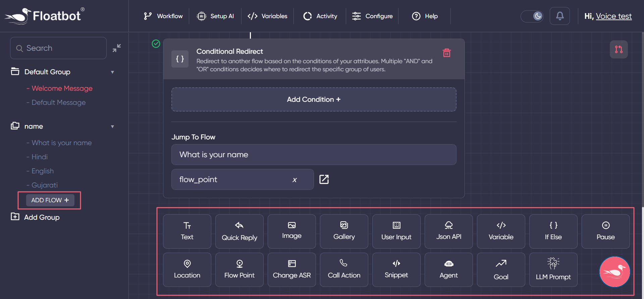
Task: Add a Call Action block
Action: (x=344, y=270)
